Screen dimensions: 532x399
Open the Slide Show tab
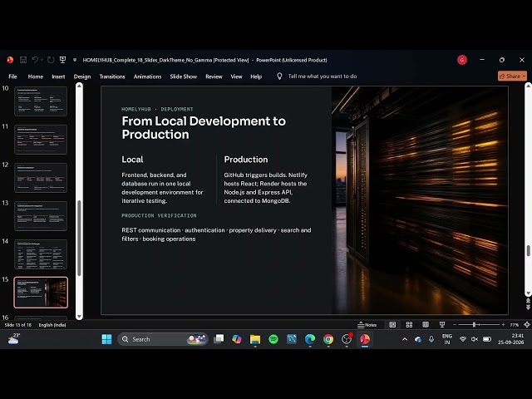click(x=184, y=76)
